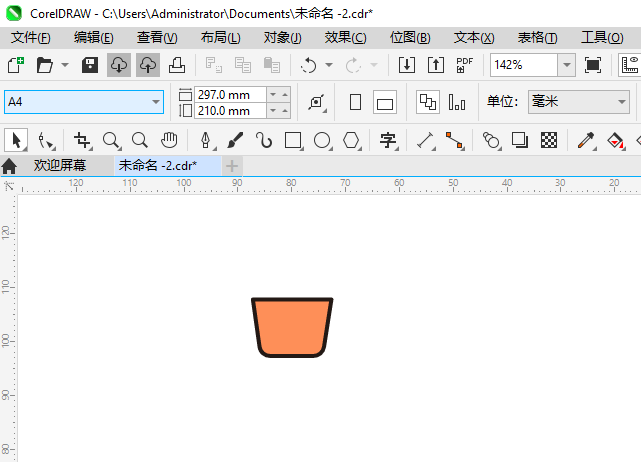
Task: Click the Copy icon
Action: point(242,65)
